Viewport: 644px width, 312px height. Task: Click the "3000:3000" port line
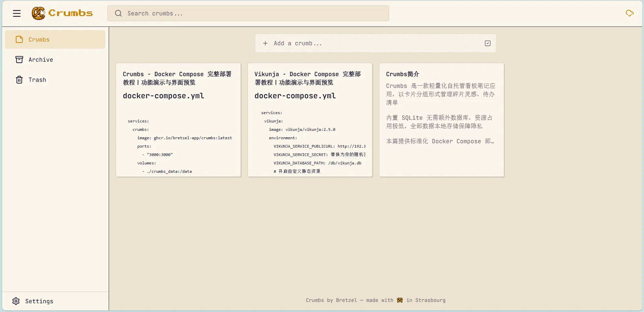tap(157, 155)
